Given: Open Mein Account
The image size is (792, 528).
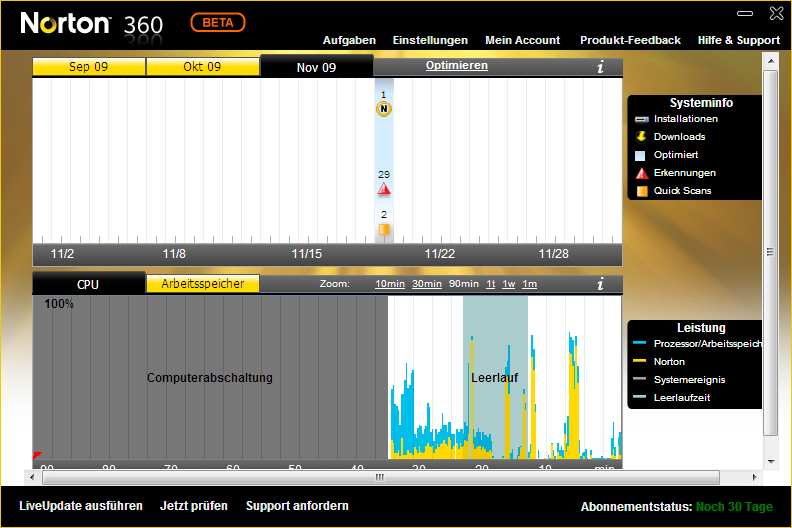Looking at the screenshot, I should [x=522, y=40].
